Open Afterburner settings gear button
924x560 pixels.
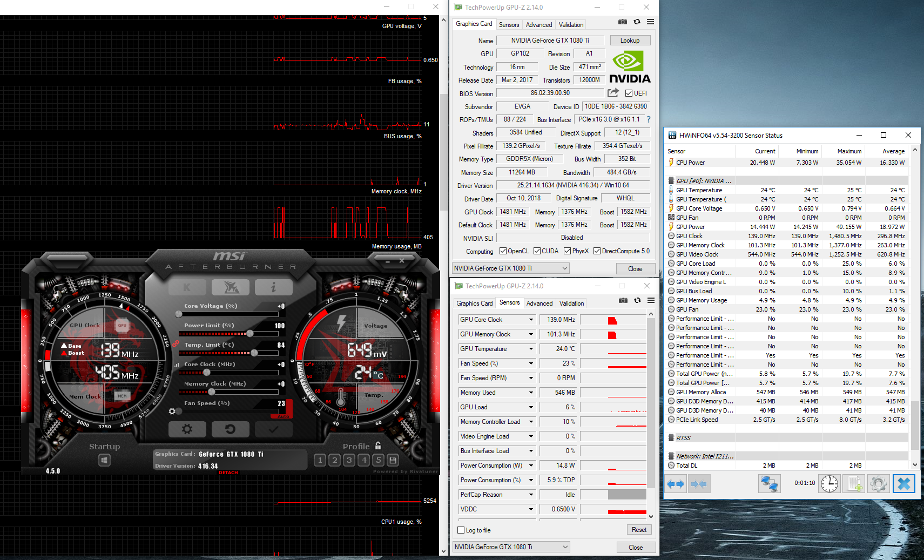(x=187, y=429)
